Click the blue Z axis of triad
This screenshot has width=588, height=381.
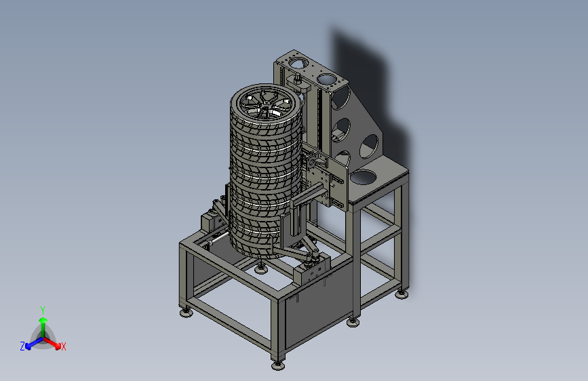tap(34, 343)
